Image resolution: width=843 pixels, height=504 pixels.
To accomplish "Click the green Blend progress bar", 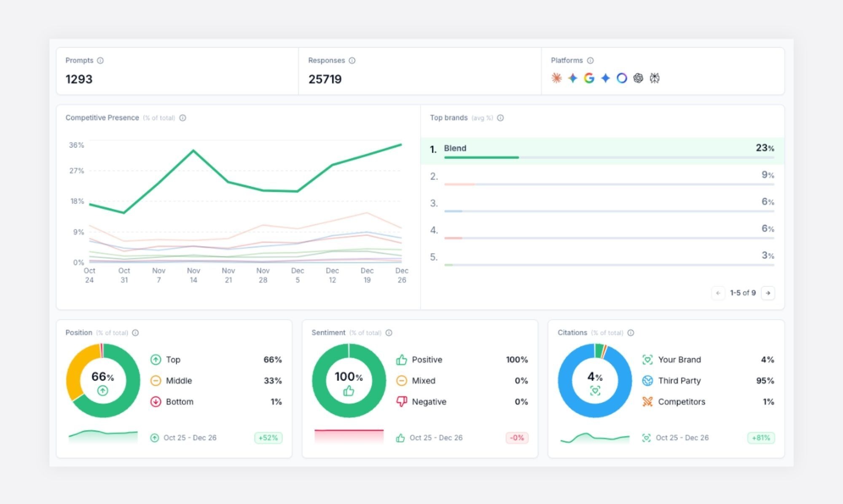I will (481, 158).
